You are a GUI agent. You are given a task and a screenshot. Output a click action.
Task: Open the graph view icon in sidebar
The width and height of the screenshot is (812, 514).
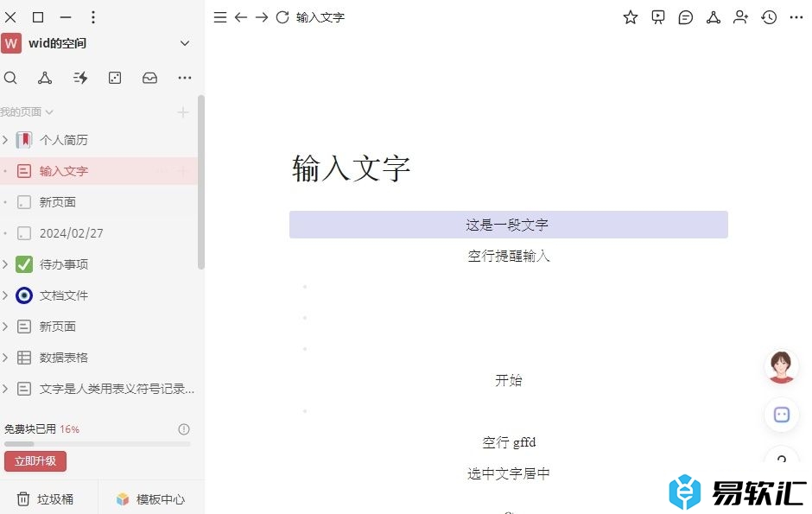pos(45,78)
